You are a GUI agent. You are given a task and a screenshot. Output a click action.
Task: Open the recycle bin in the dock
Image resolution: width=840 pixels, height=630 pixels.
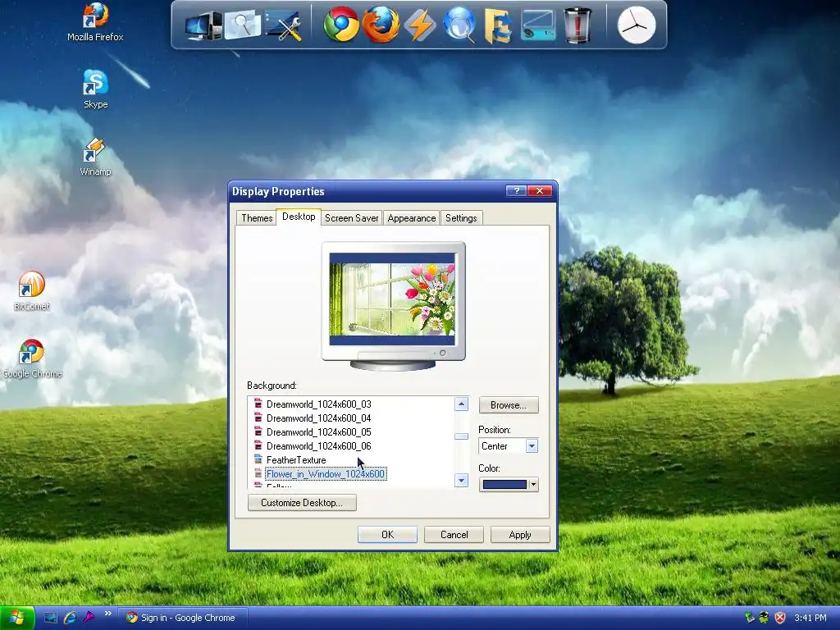click(577, 25)
